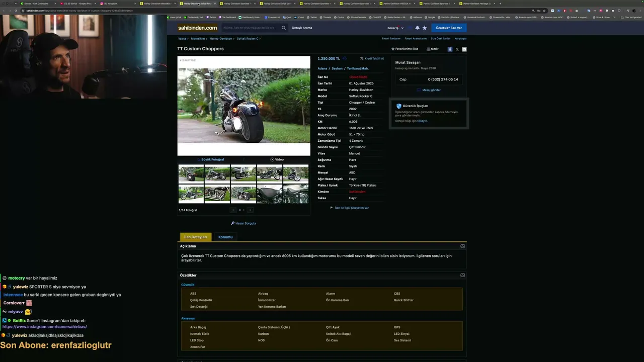Switch to the Instagram browser tab
The image size is (644, 362).
pos(117,4)
